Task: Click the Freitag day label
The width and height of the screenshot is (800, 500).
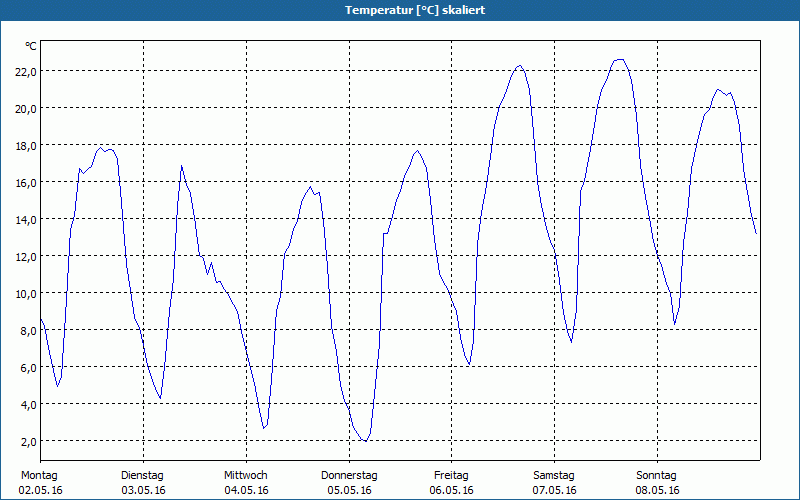Action: tap(451, 476)
